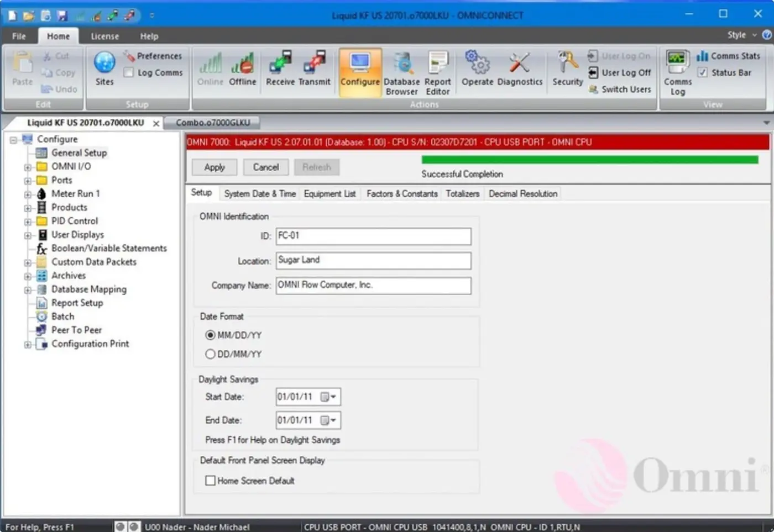
Task: Click the ID input field
Action: (374, 236)
